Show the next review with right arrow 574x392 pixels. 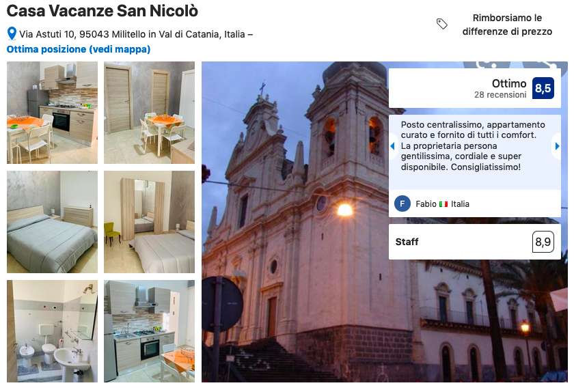[557, 146]
